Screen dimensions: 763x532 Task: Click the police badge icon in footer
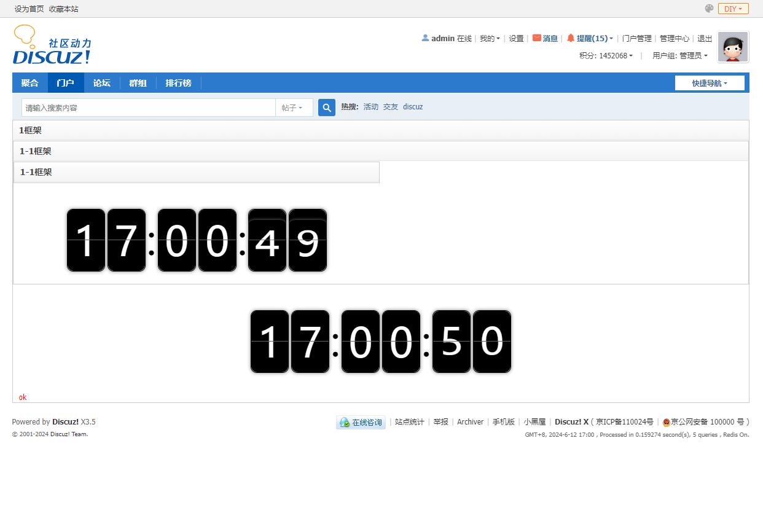click(666, 423)
